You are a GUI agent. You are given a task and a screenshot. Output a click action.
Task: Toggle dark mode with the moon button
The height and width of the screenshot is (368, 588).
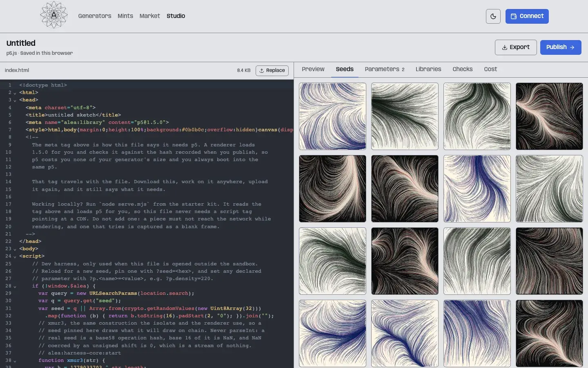coord(493,16)
